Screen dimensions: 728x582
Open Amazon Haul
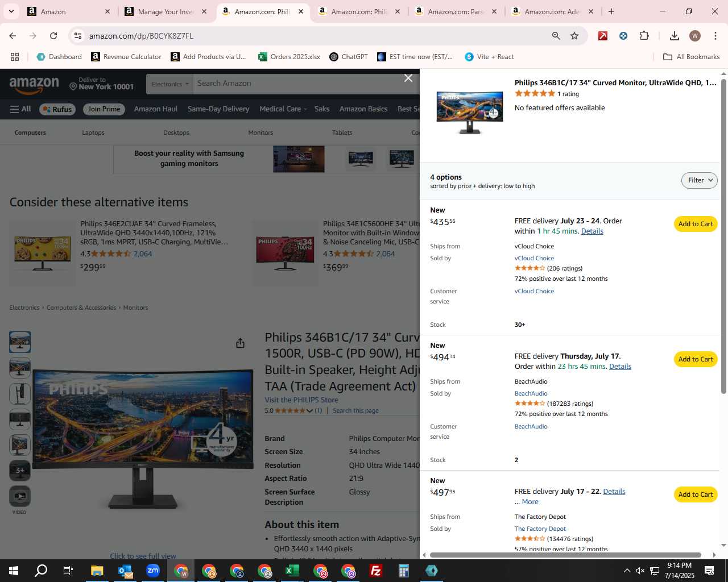point(156,109)
